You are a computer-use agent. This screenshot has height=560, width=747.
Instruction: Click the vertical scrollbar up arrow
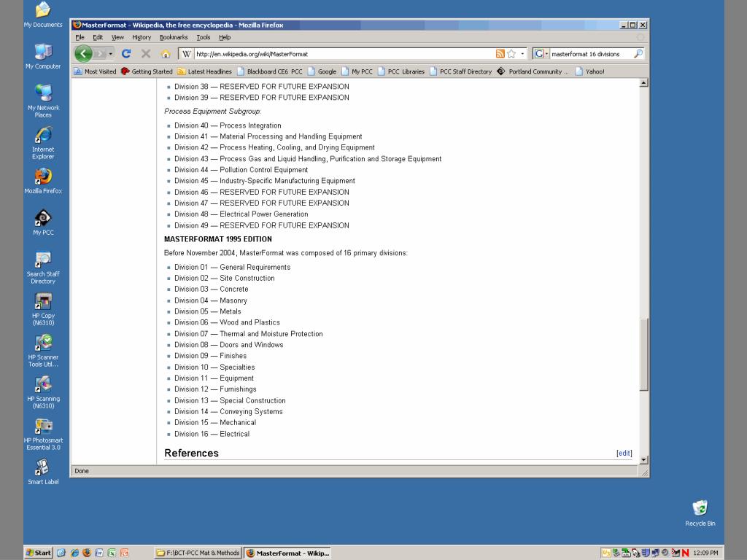(643, 83)
